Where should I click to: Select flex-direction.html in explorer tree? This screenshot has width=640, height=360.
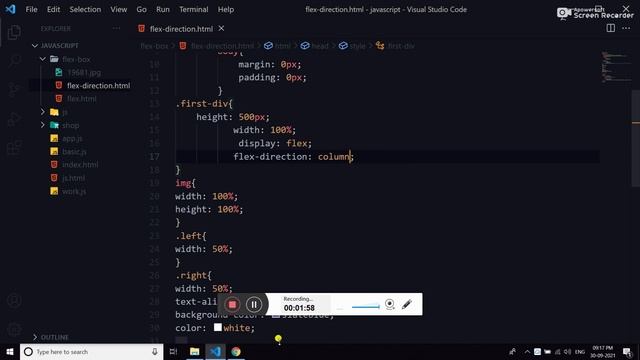point(98,85)
